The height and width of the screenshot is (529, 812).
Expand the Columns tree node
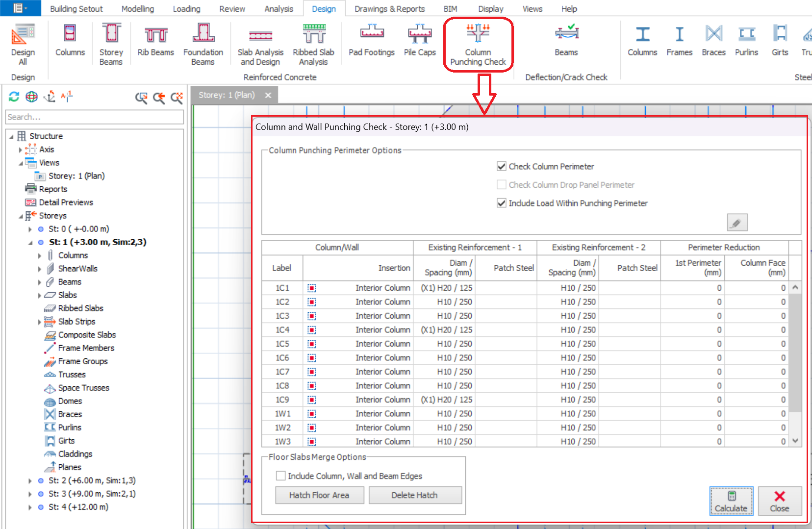tap(40, 255)
